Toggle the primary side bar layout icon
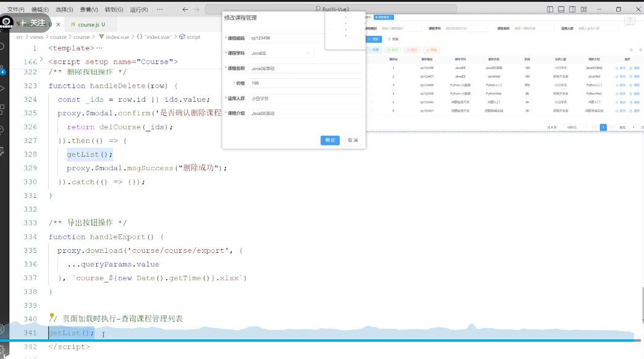This screenshot has height=359, width=644. tap(550, 9)
